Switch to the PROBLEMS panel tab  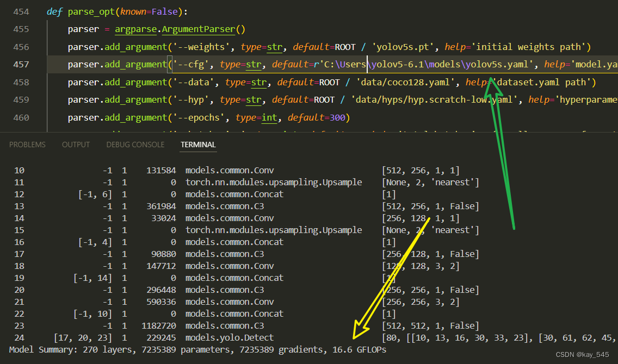pyautogui.click(x=27, y=144)
